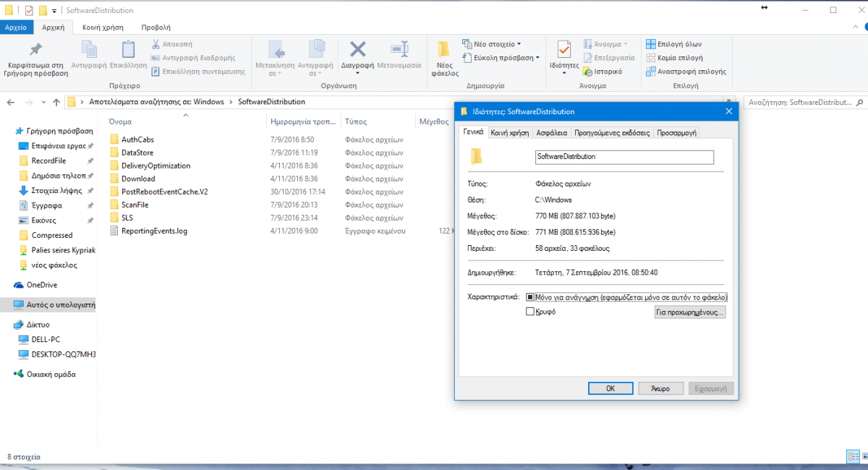Click the Advanced (Για προχωρημένους) button
Screen dimensions: 868x470
coord(689,312)
